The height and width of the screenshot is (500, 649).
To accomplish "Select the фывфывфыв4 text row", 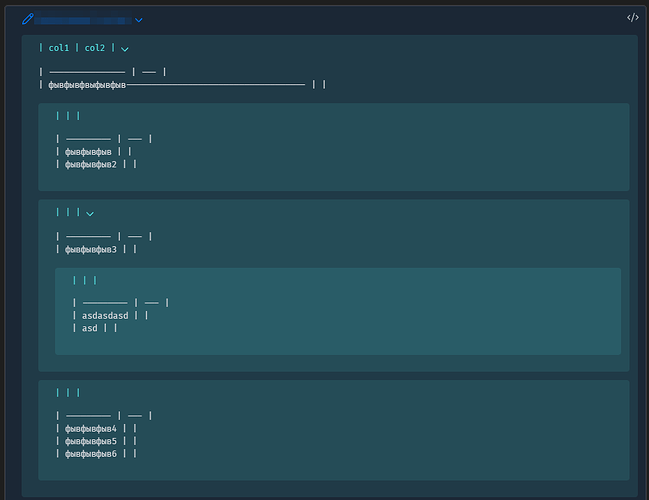I will coord(90,429).
